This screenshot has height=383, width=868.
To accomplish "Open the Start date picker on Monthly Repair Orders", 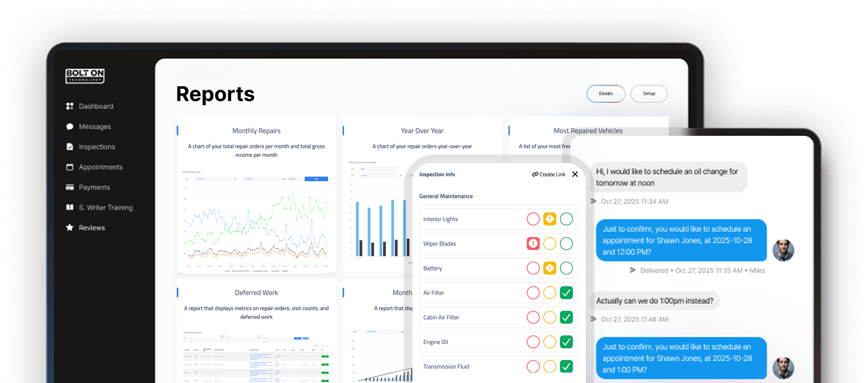I will (200, 179).
